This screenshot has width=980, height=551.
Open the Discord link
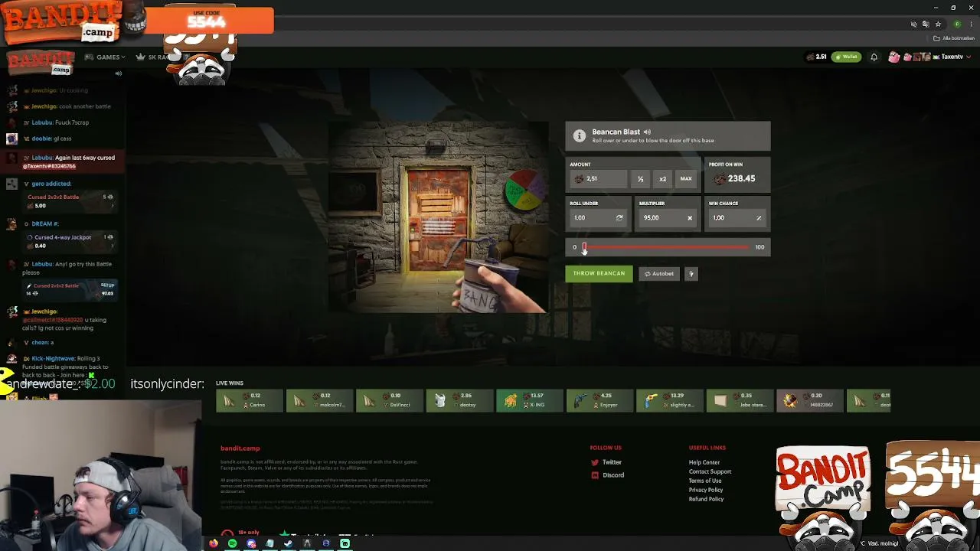pos(613,475)
